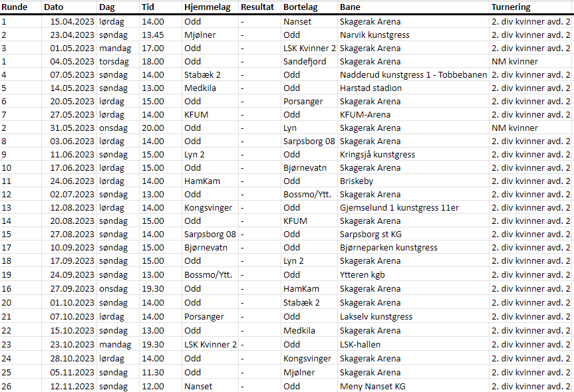Image resolution: width=574 pixels, height=392 pixels.
Task: Select the date 23.10.2023
Action: (x=72, y=344)
